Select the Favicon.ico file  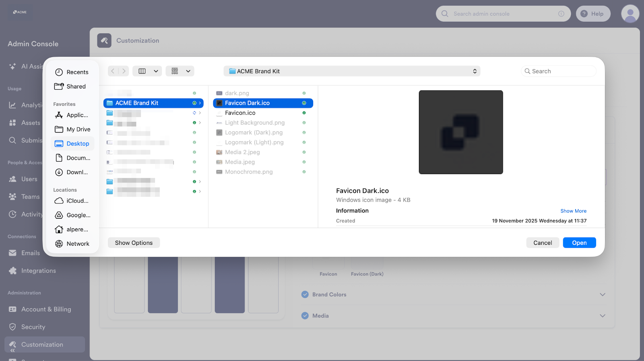[x=263, y=113]
